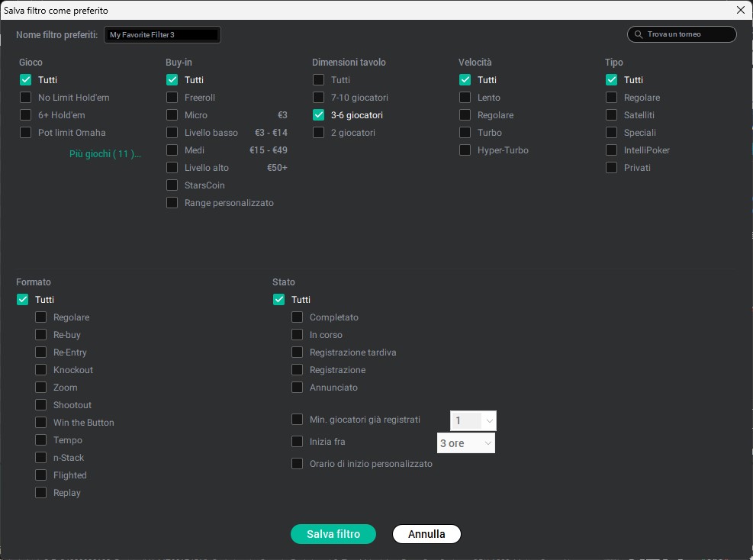Tick the Hyper-Turbo speed checkbox

pos(465,150)
